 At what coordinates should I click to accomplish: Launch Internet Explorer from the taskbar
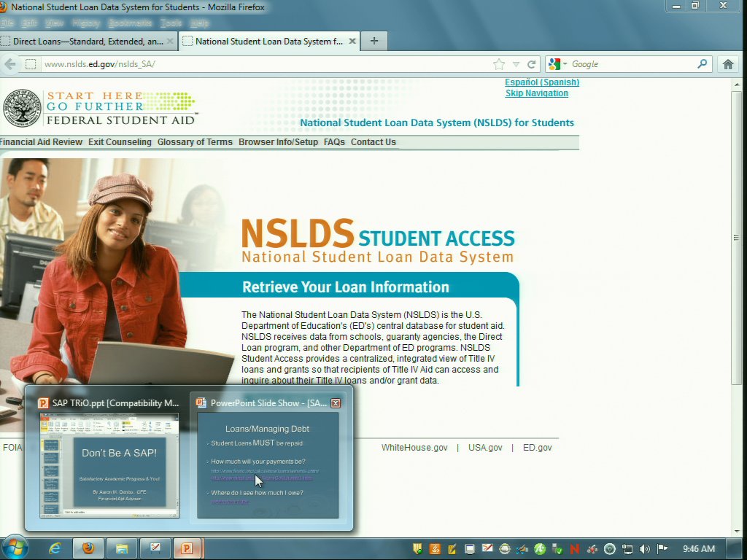pos(54,548)
